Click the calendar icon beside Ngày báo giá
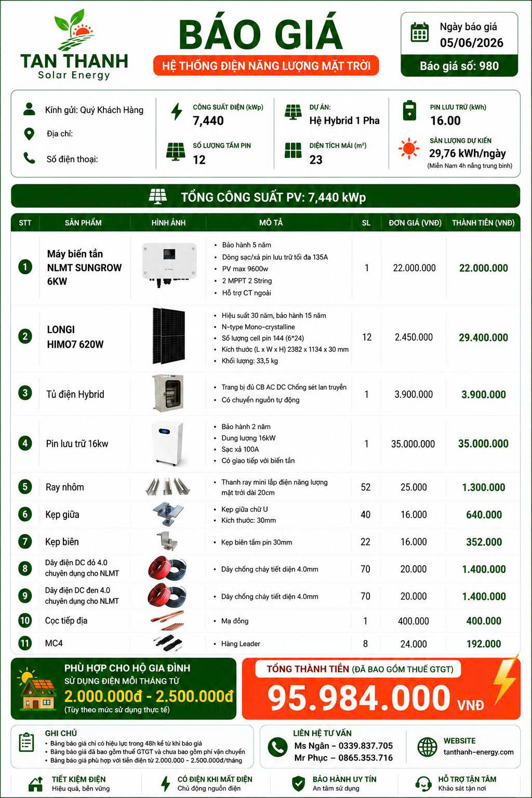532x798 pixels. [x=420, y=32]
